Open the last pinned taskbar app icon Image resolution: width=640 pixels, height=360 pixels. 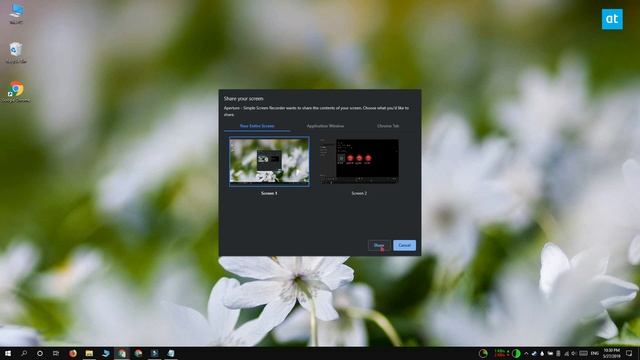171,353
